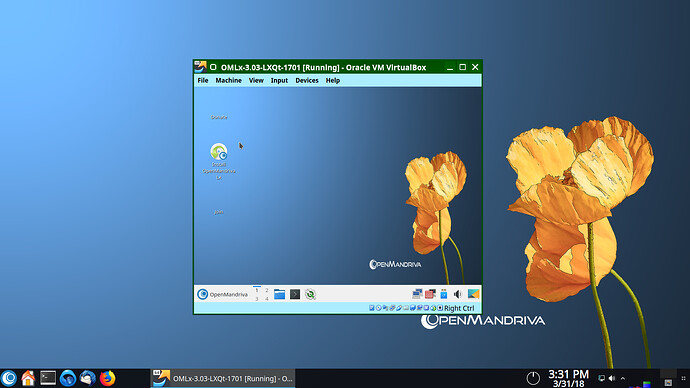Click the host show desktop tray icon
The height and width of the screenshot is (388, 690).
coord(668,383)
